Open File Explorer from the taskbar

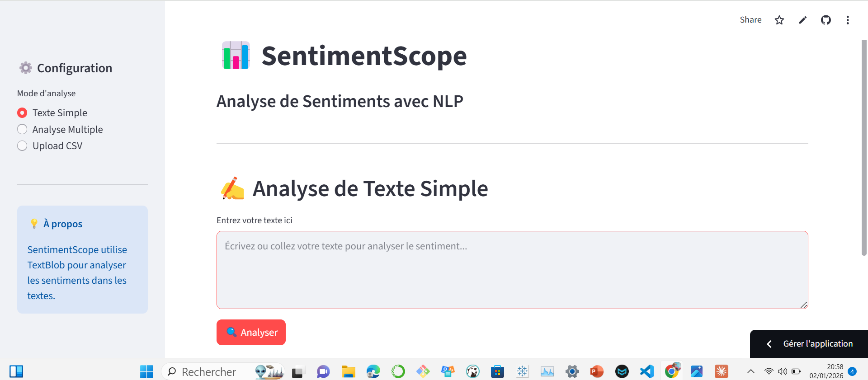[348, 371]
